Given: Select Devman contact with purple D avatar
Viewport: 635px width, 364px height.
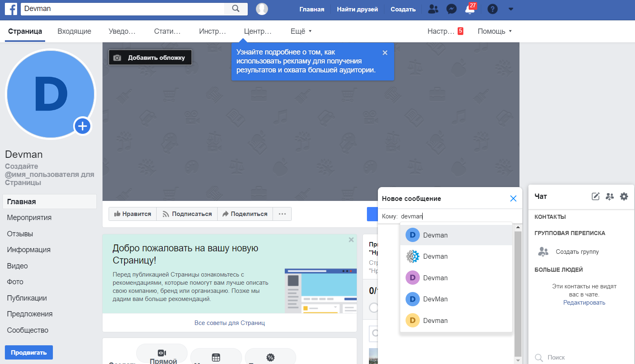Looking at the screenshot, I should pos(456,278).
